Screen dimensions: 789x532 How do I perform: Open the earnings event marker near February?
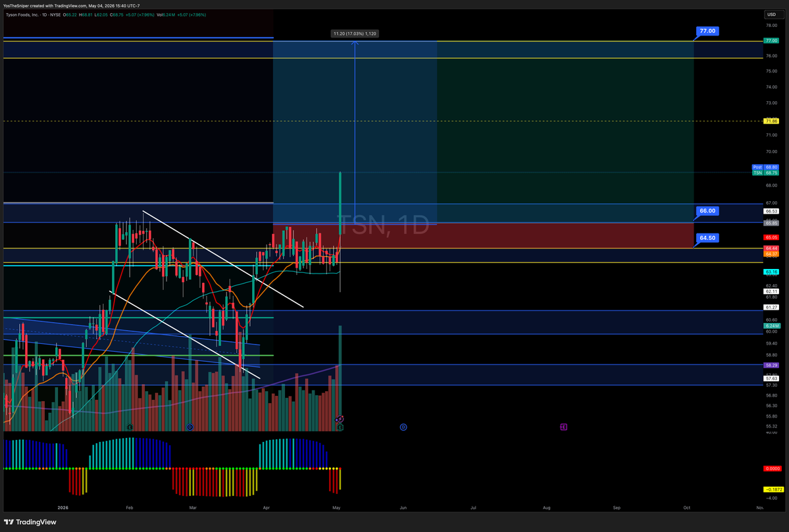pyautogui.click(x=130, y=427)
